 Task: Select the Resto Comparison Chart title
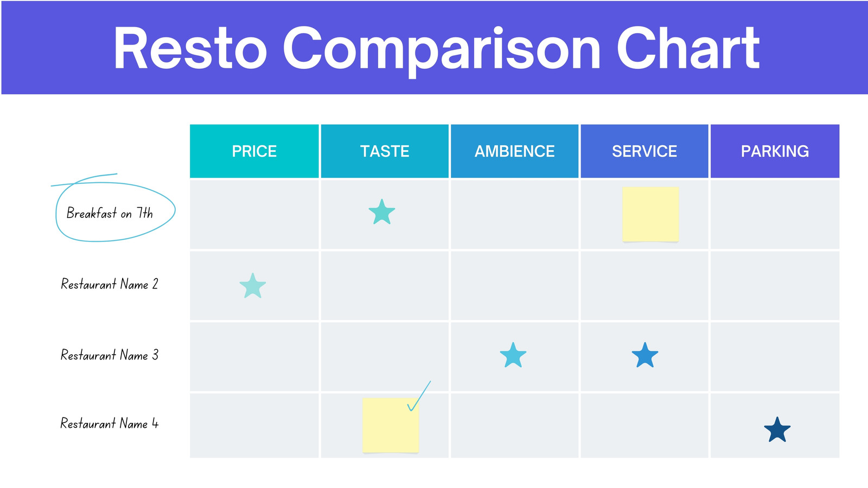pos(436,49)
